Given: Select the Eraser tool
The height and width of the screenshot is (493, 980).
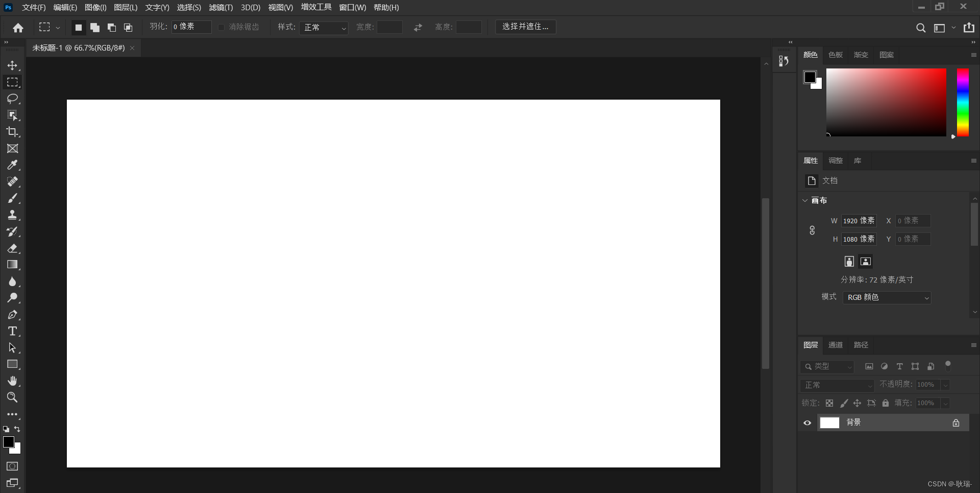Looking at the screenshot, I should point(12,248).
